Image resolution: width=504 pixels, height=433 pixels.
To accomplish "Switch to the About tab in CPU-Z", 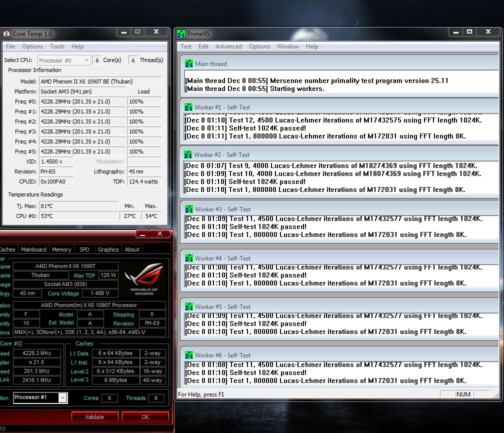I will [x=132, y=249].
